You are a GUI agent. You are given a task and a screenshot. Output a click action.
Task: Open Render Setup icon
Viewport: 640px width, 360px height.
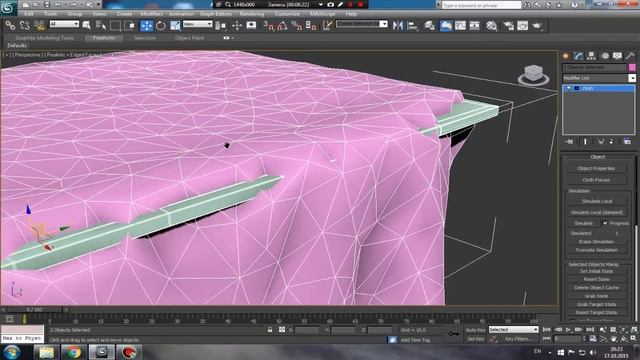(508, 26)
